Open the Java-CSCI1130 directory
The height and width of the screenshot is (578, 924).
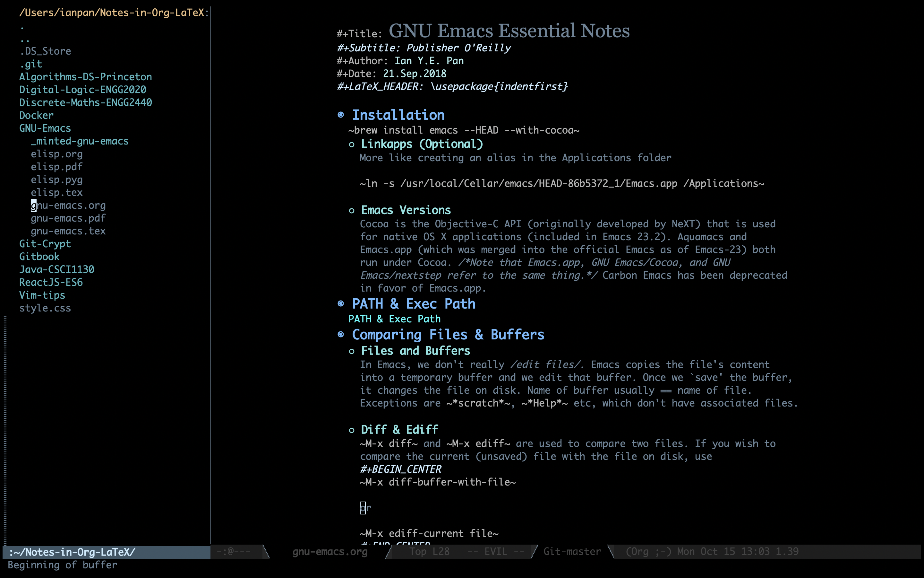point(56,269)
